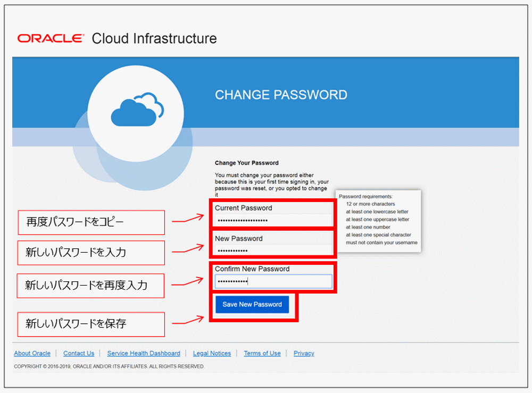Image resolution: width=532 pixels, height=393 pixels.
Task: Click into Confirm New Password field
Action: [273, 281]
